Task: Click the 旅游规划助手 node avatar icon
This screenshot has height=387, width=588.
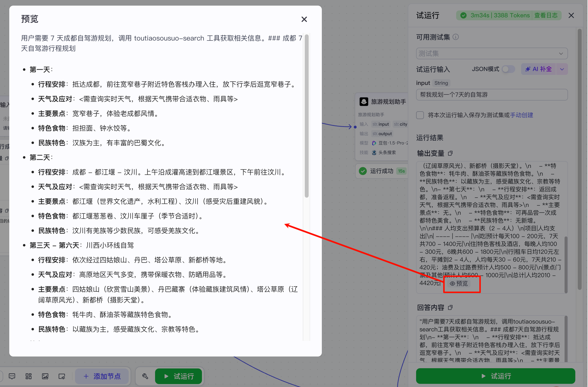Action: (364, 102)
